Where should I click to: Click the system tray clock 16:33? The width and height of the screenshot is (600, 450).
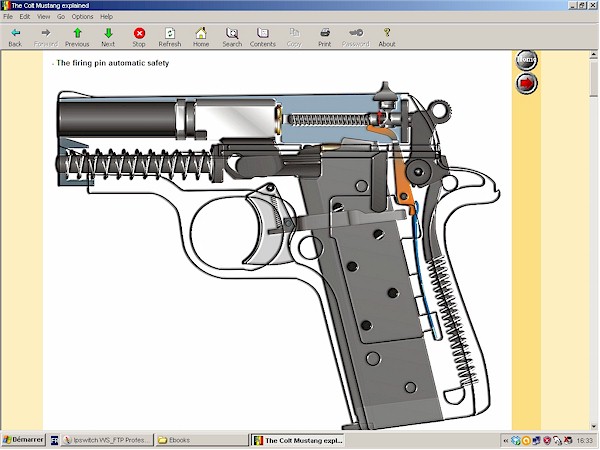[x=585, y=441]
